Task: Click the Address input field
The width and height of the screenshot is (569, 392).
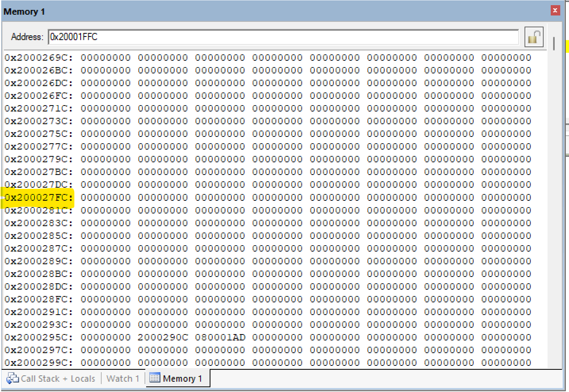Action: [x=283, y=37]
